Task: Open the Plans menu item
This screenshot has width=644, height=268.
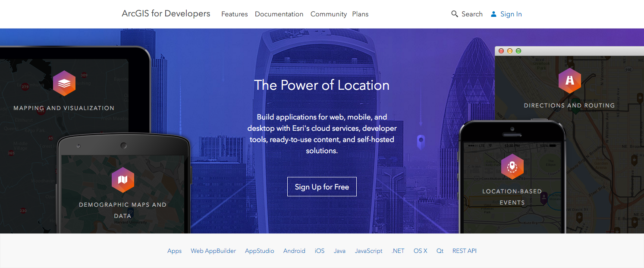Action: 360,14
